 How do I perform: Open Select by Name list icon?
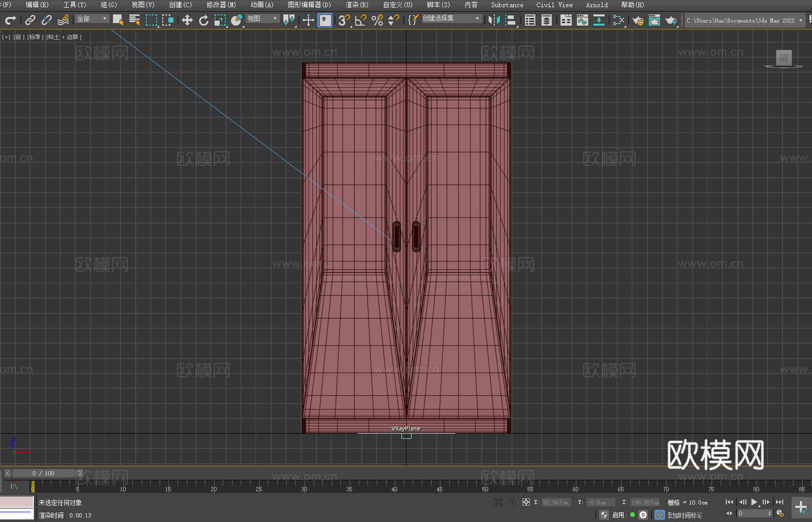(x=134, y=20)
